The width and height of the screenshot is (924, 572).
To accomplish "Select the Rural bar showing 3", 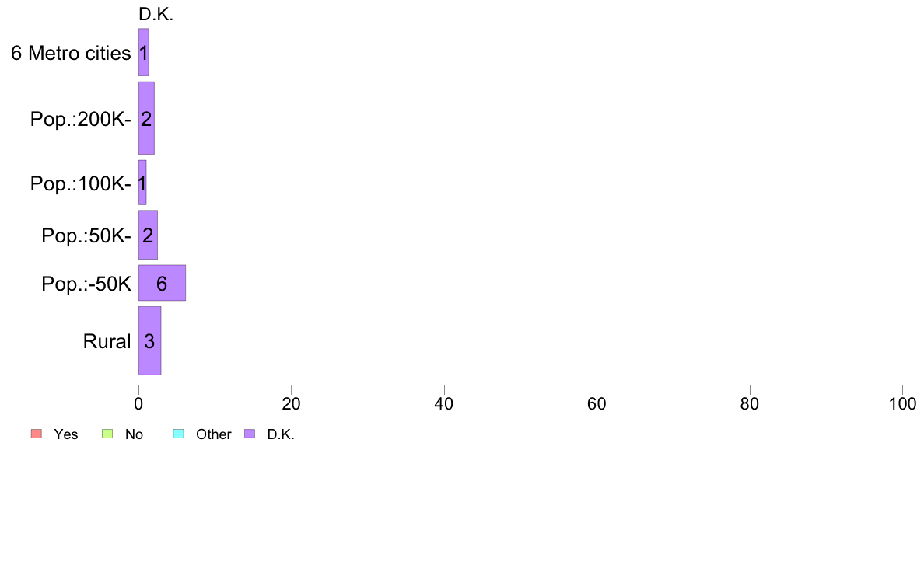I will [149, 341].
